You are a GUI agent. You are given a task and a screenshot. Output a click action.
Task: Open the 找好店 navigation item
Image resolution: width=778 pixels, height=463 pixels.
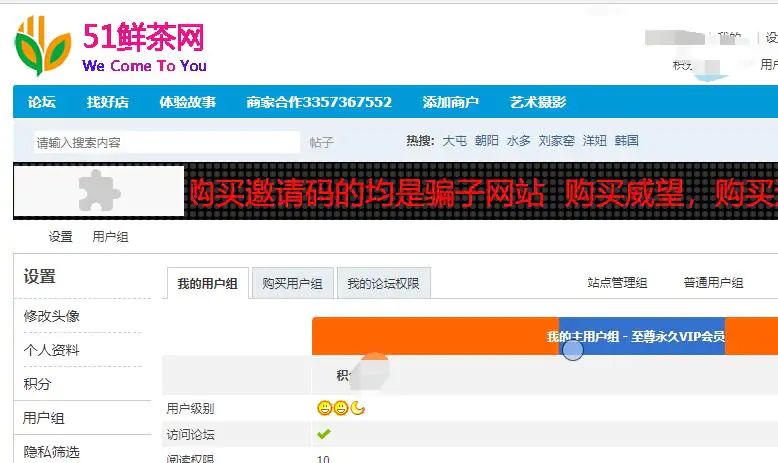tap(108, 102)
